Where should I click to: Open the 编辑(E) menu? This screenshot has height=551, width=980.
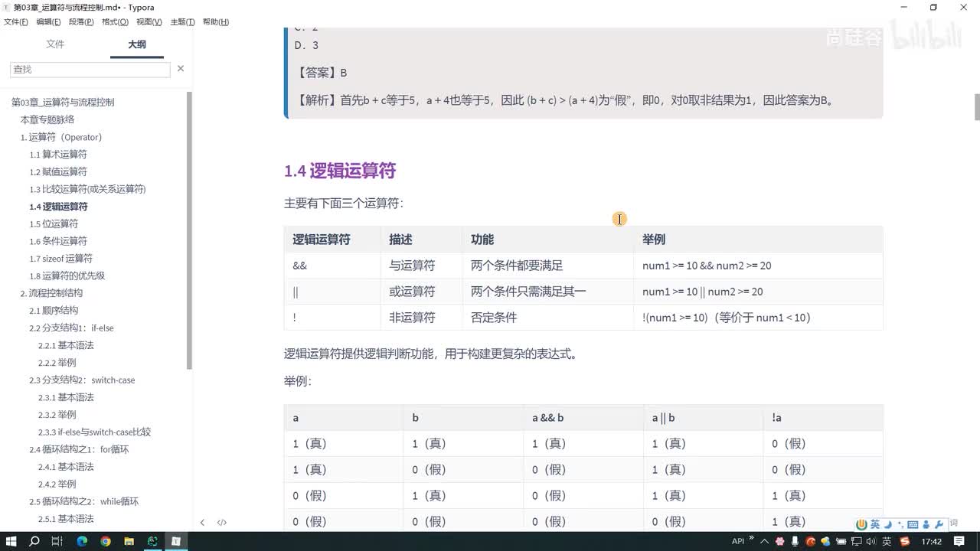coord(49,22)
